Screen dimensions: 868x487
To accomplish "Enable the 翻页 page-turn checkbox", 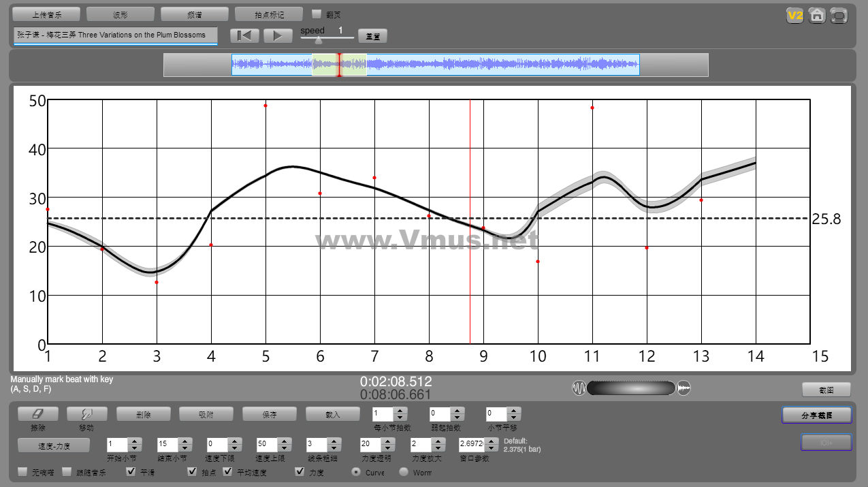I will click(317, 14).
